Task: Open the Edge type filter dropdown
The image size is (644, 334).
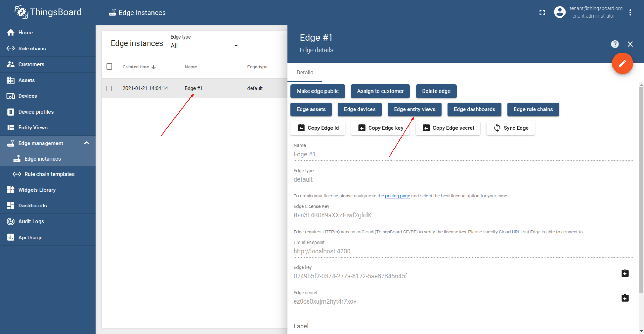Action: point(205,46)
